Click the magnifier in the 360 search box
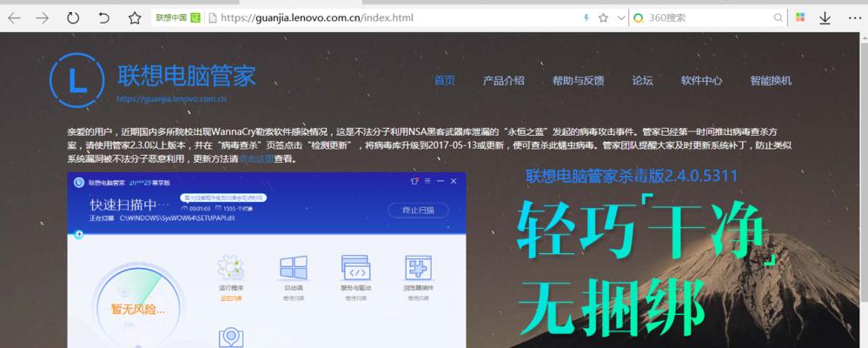 (778, 17)
